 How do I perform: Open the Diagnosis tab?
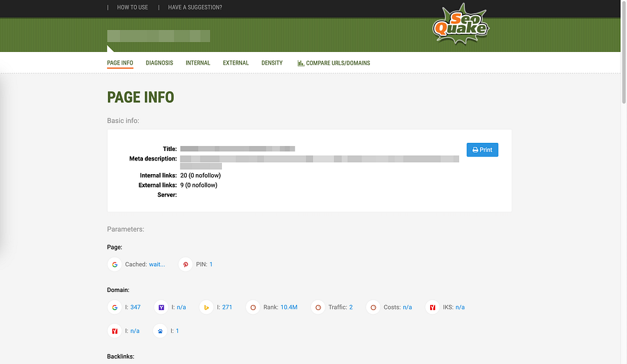tap(159, 63)
